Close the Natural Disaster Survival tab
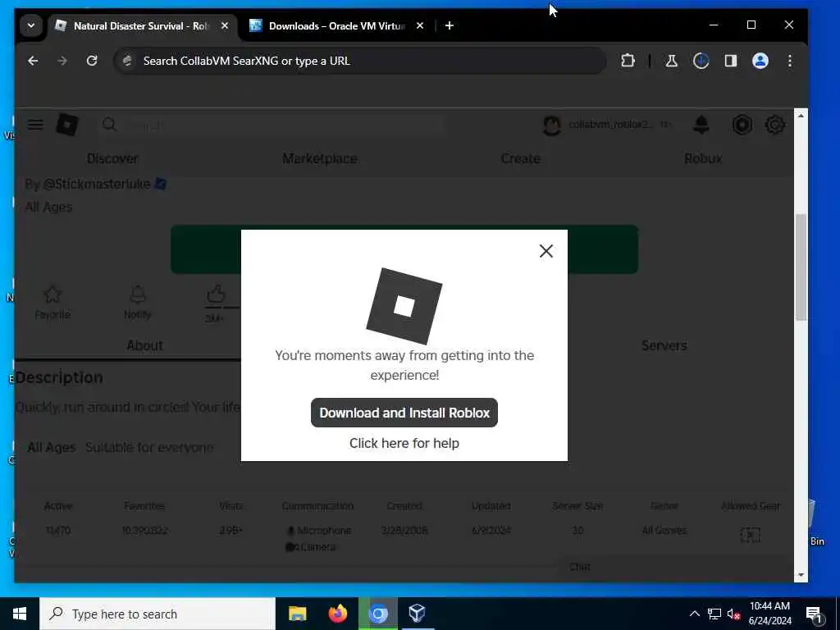Image resolution: width=840 pixels, height=630 pixels. pos(225,25)
